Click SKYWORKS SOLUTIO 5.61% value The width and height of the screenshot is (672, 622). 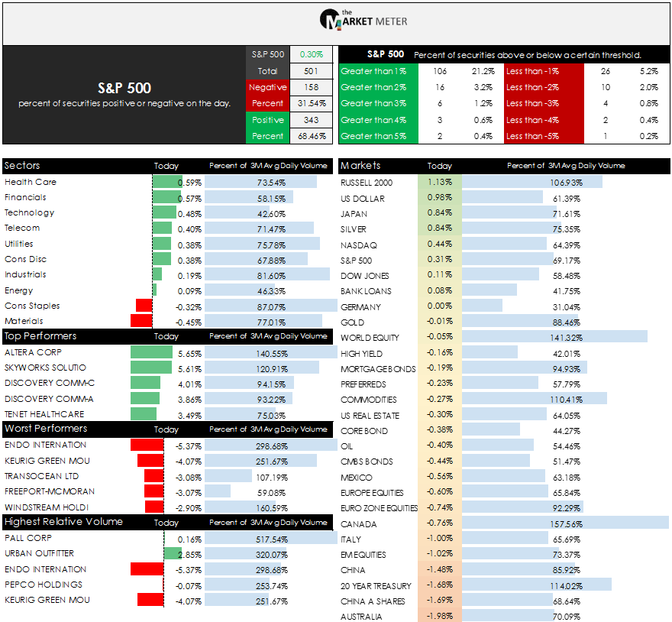[189, 369]
